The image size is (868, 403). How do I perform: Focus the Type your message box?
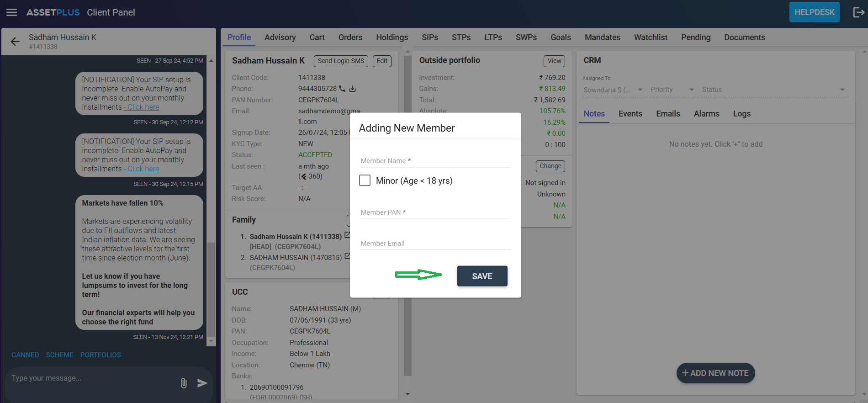(91, 378)
